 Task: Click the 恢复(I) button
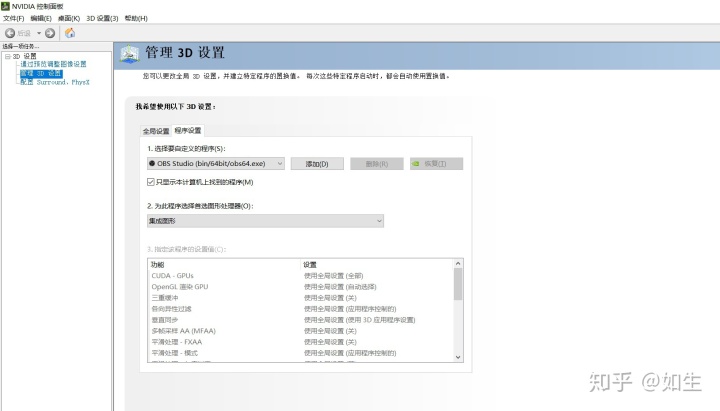(436, 164)
